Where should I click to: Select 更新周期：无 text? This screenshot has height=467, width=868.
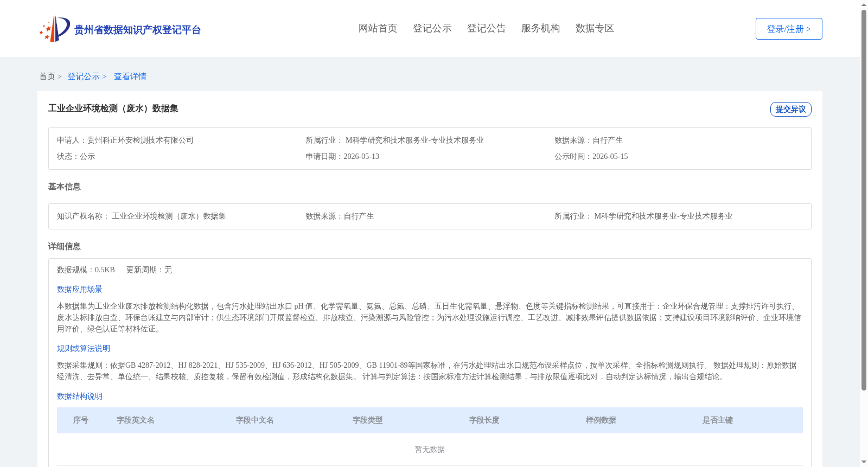(x=149, y=270)
